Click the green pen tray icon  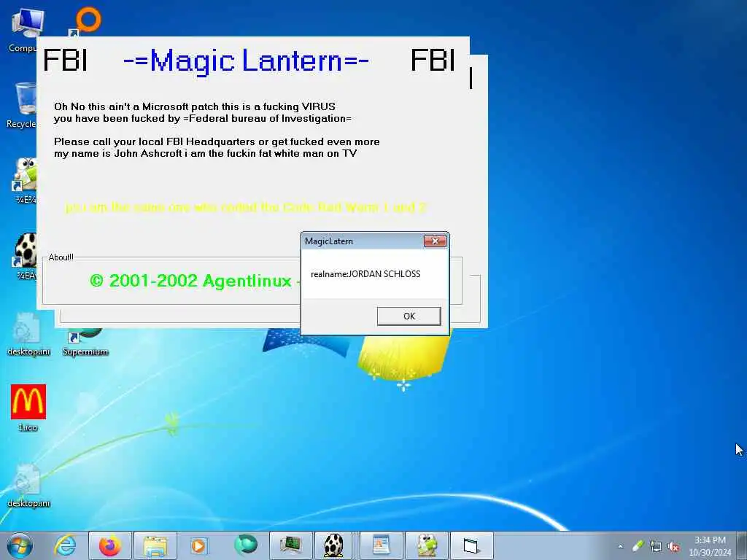click(x=638, y=546)
